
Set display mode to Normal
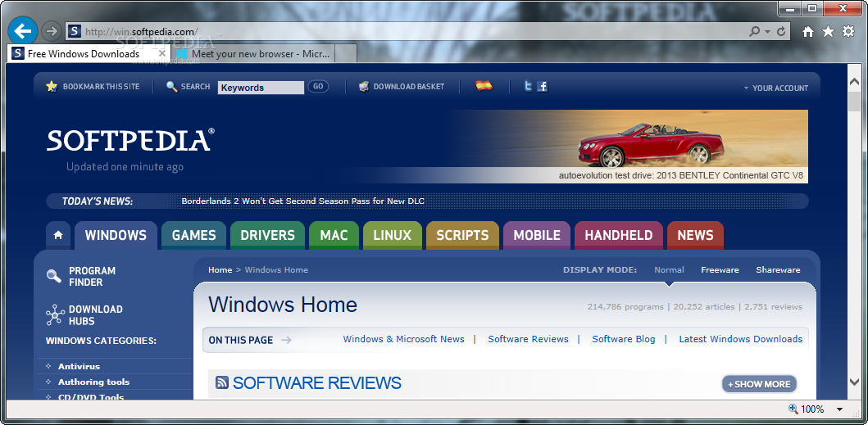[x=669, y=270]
